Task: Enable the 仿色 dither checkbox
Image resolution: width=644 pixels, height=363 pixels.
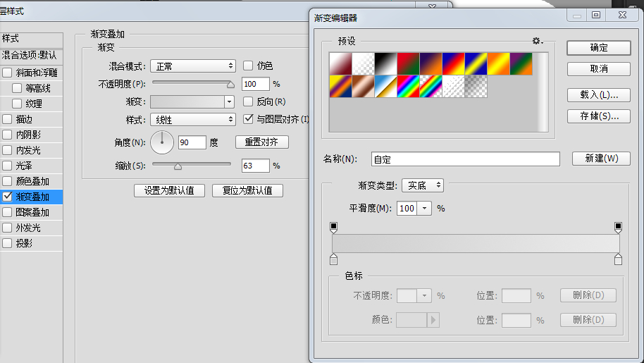Action: pos(247,66)
